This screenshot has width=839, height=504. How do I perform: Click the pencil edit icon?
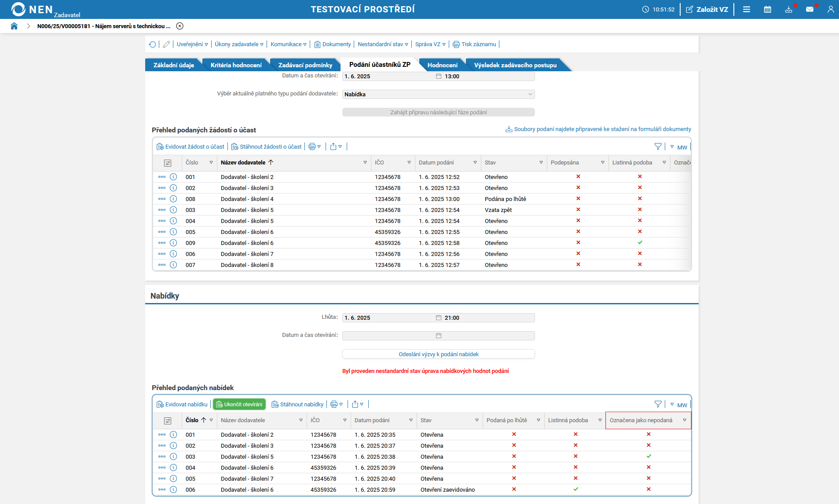166,44
